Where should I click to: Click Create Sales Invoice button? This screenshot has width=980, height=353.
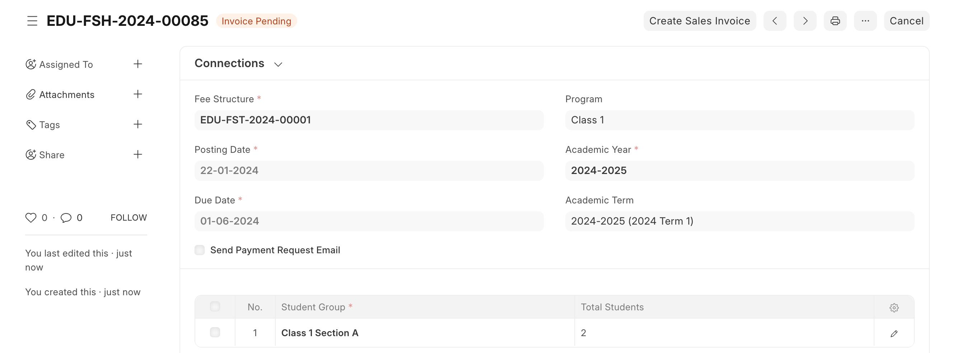pos(699,21)
